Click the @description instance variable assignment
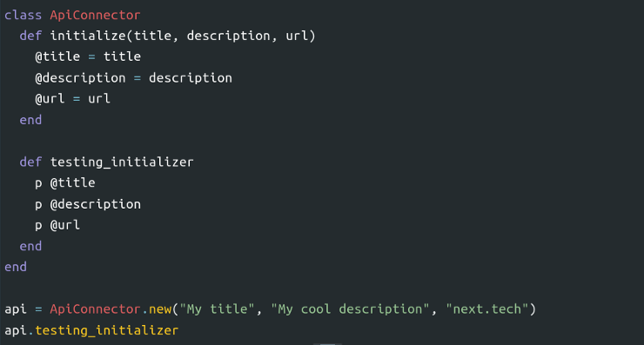644x345 pixels. 133,78
